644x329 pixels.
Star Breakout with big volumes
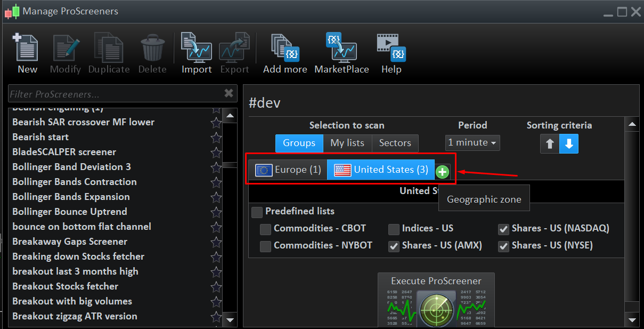(x=216, y=302)
